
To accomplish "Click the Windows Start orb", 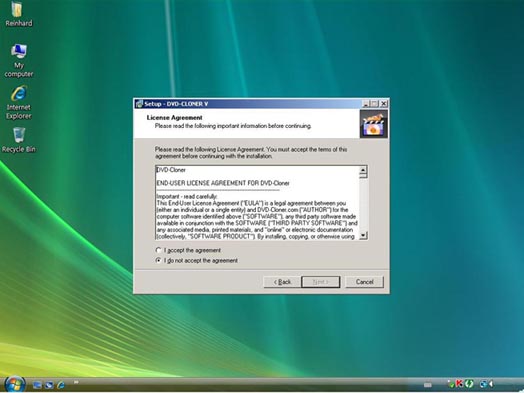I will 14,384.
